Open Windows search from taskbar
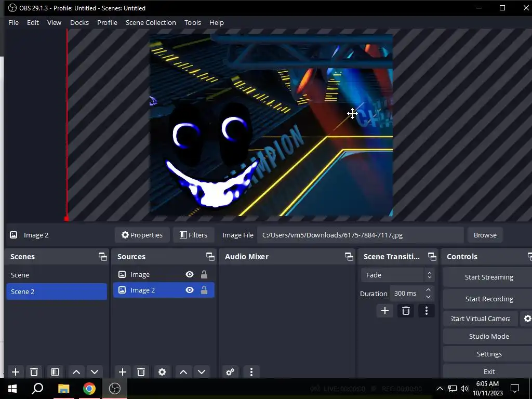The image size is (532, 399). click(37, 389)
